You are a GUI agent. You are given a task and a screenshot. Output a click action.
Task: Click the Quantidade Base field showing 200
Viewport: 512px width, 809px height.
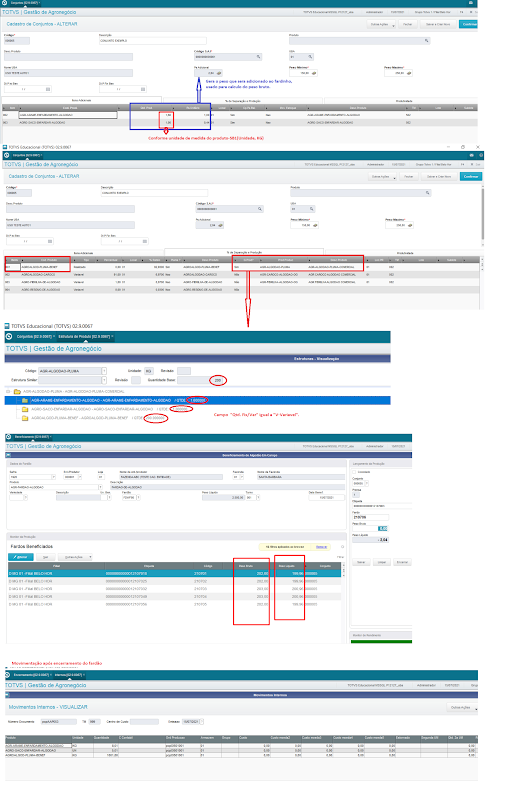click(200, 380)
